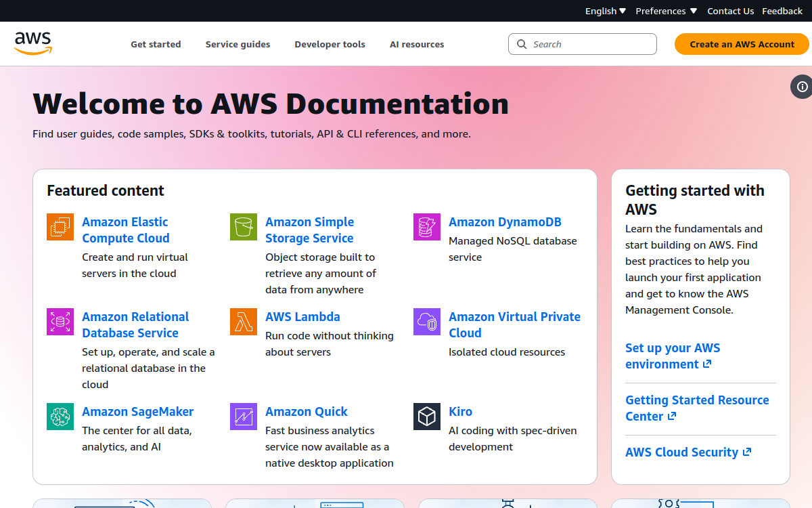Open AWS Cloud Security link
This screenshot has height=508, width=812.
(x=688, y=452)
